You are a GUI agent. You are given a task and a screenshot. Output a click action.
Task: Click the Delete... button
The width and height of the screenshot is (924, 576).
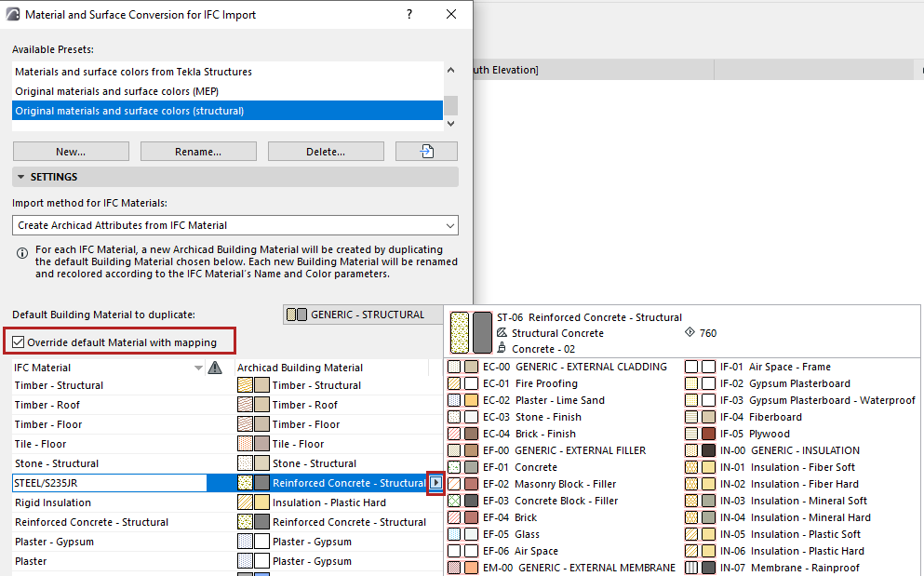coord(326,152)
